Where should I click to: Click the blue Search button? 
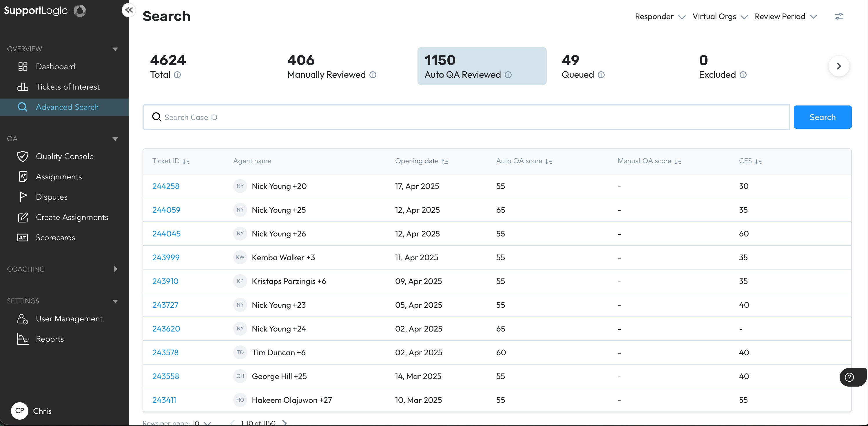(822, 117)
